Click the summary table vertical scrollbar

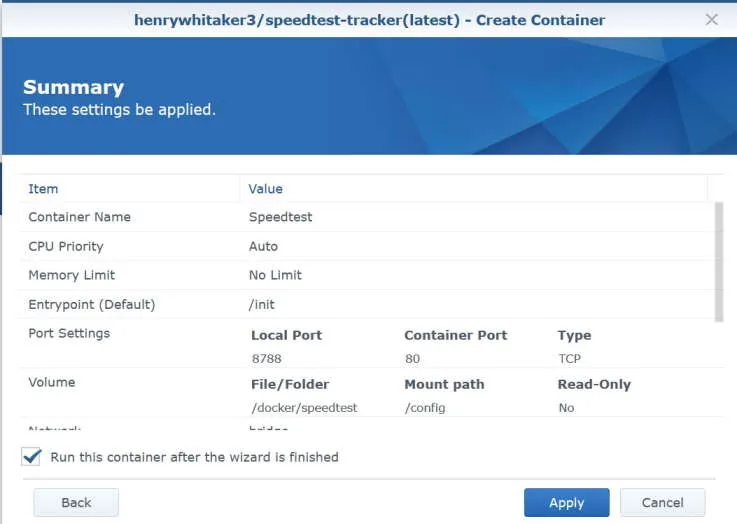718,260
